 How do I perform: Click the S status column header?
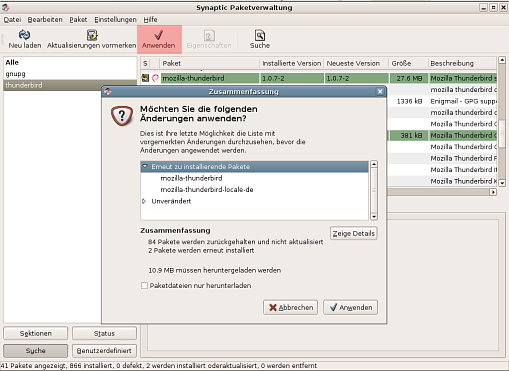145,63
